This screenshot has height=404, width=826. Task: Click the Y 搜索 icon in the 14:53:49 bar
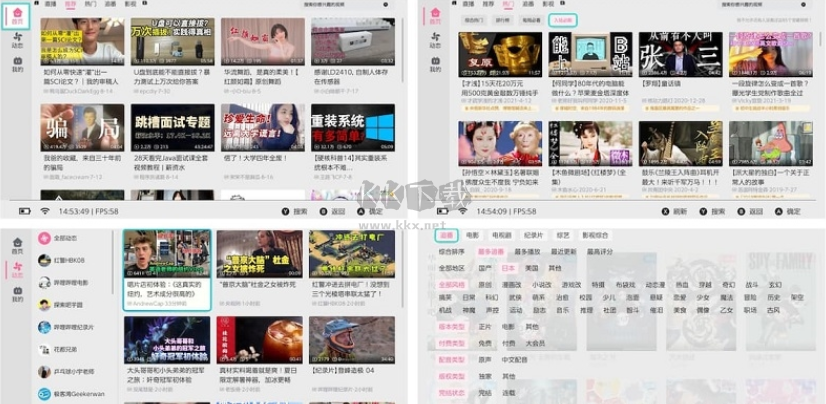point(286,211)
